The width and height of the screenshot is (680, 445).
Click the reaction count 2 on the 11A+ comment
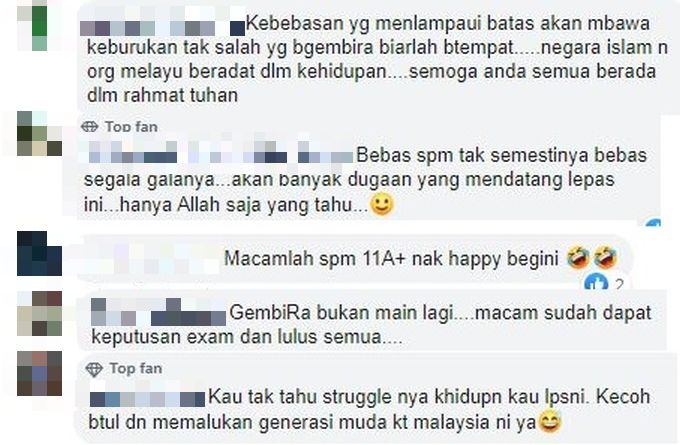point(618,284)
